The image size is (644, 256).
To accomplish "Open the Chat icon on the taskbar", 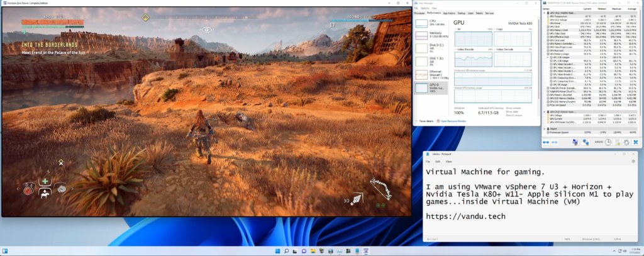I will coord(304,251).
